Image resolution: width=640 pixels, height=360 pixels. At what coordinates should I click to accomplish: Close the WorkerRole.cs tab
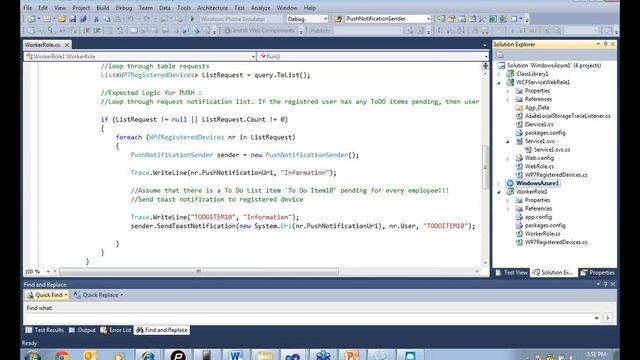pos(67,44)
